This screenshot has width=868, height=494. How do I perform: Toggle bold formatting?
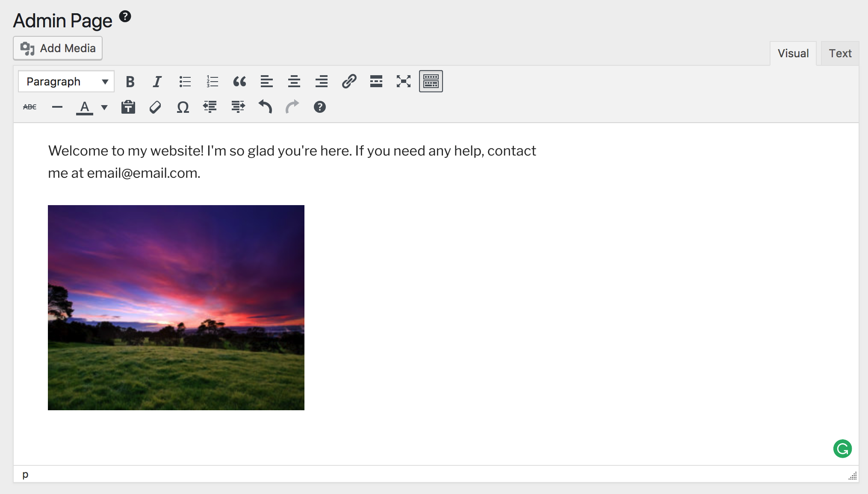(130, 82)
